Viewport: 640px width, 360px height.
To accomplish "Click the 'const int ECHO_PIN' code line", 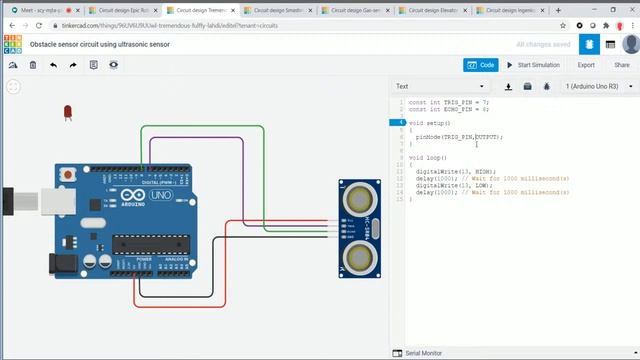I will (449, 109).
